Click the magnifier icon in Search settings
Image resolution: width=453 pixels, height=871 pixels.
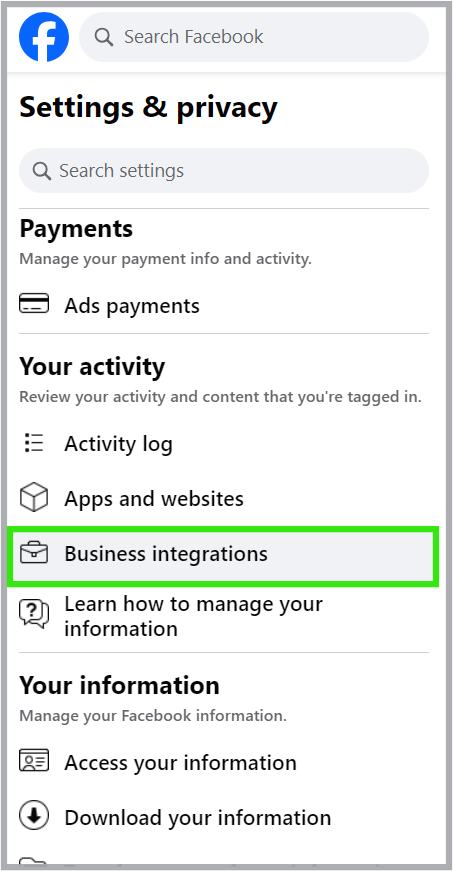[x=42, y=171]
